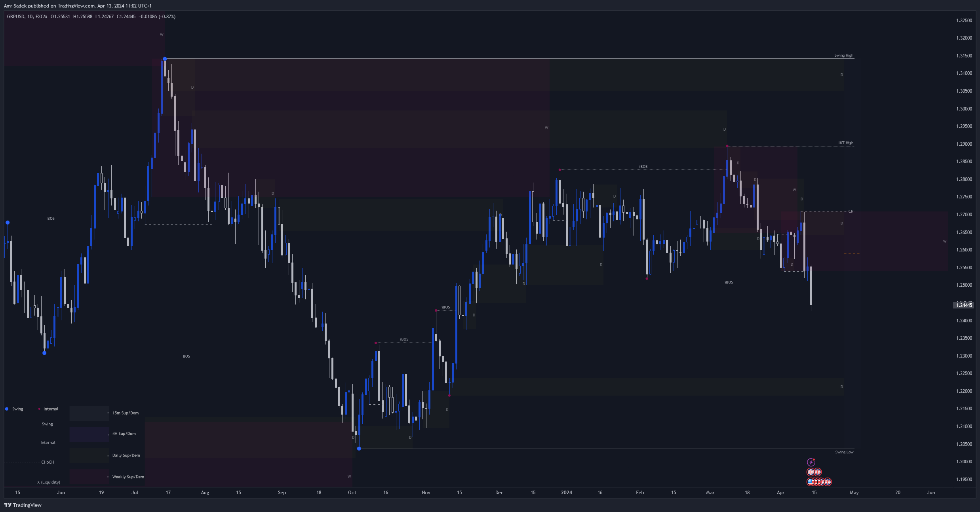Viewport: 980px width, 512px height.
Task: Click the Swing Low label
Action: [x=844, y=452]
